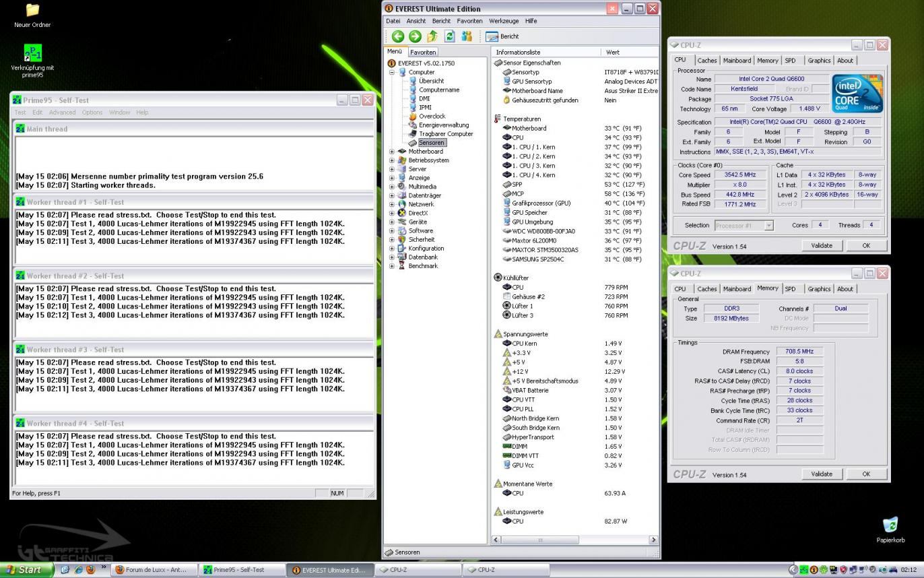Screen dimensions: 924x578
Task: Click EVEREST scrollbar right arrow
Action: coord(653,540)
